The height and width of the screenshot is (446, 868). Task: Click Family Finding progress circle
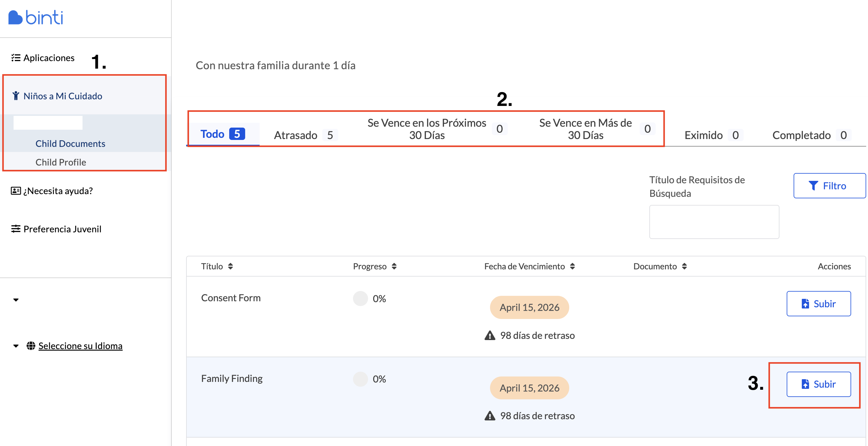(x=360, y=379)
